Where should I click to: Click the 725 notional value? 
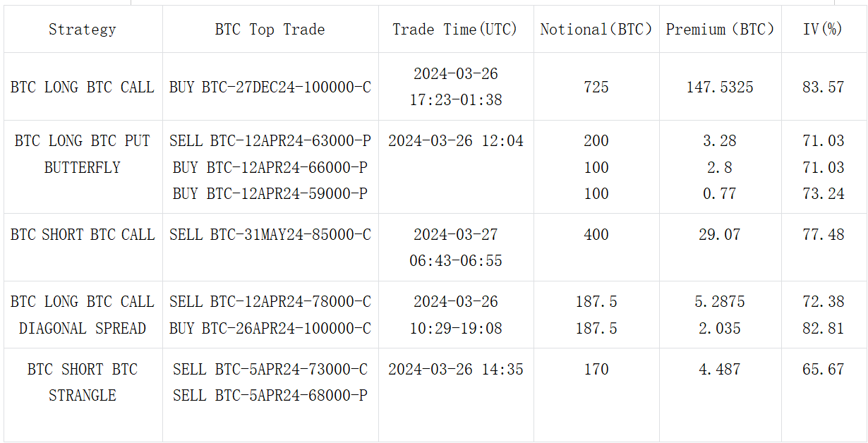(x=596, y=87)
